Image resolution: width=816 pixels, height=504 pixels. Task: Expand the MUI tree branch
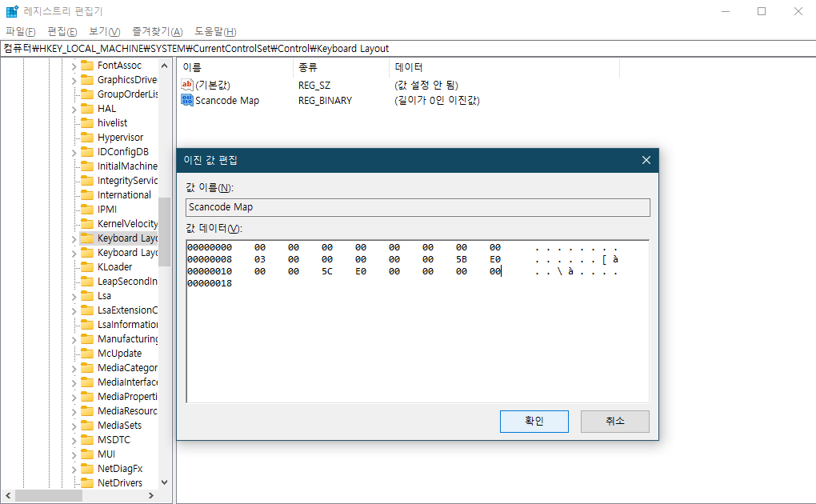[73, 454]
